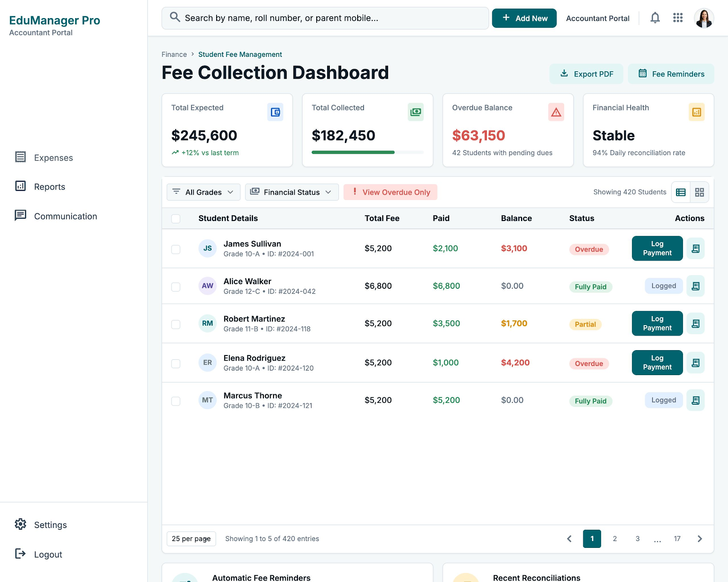Go to previous page arrow

click(569, 539)
